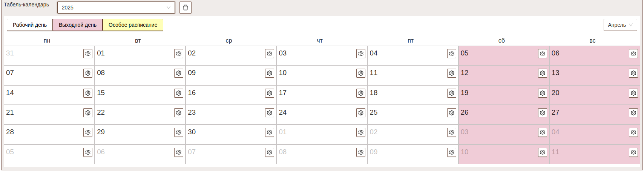Click gear icon on day 24
Screen dimensions: 644x175
(361, 113)
